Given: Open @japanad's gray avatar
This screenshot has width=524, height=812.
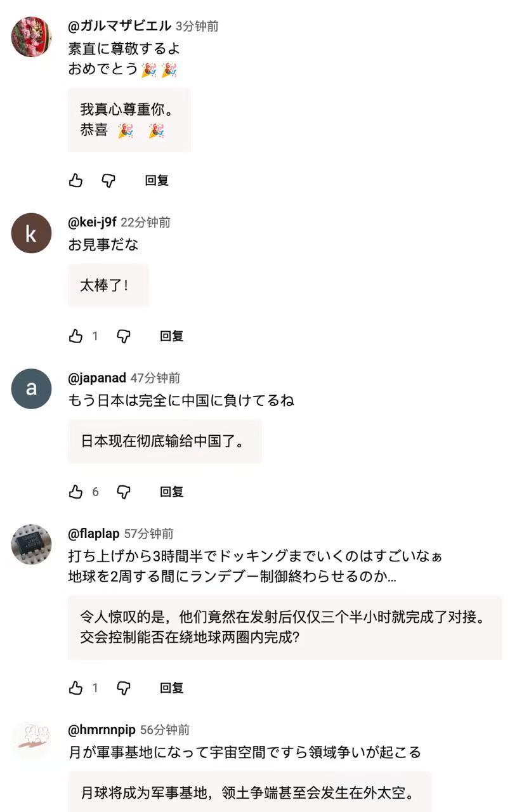Looking at the screenshot, I should pyautogui.click(x=31, y=389).
